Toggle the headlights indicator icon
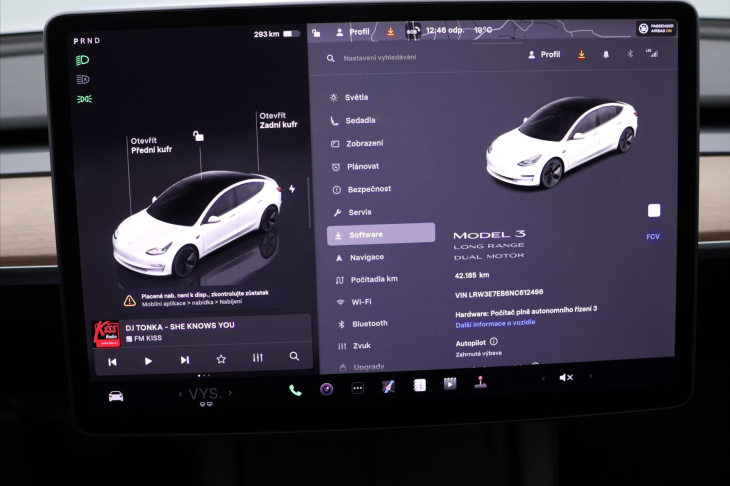The height and width of the screenshot is (486, 730). [83, 60]
